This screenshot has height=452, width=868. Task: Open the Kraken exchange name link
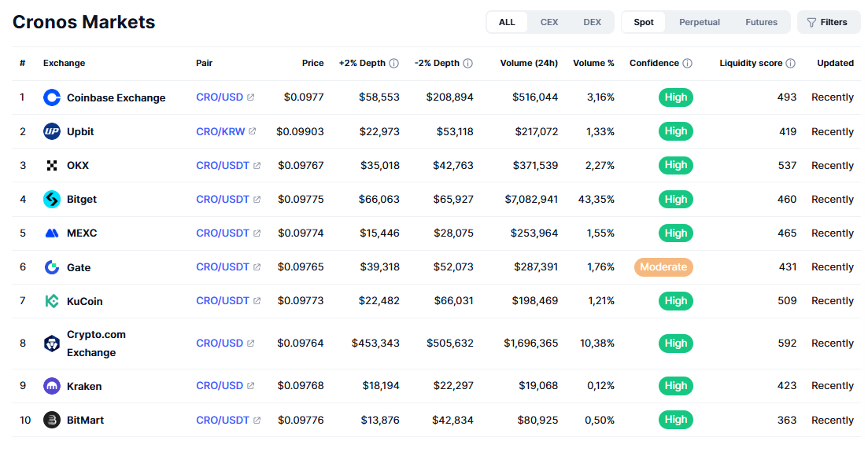[84, 386]
